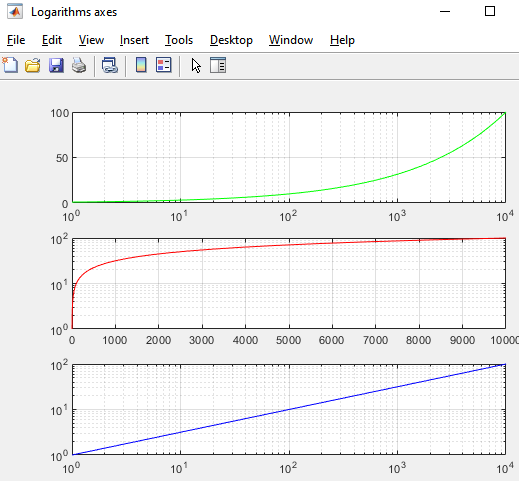The image size is (519, 481).
Task: Print the figure with the printer icon
Action: tap(79, 65)
